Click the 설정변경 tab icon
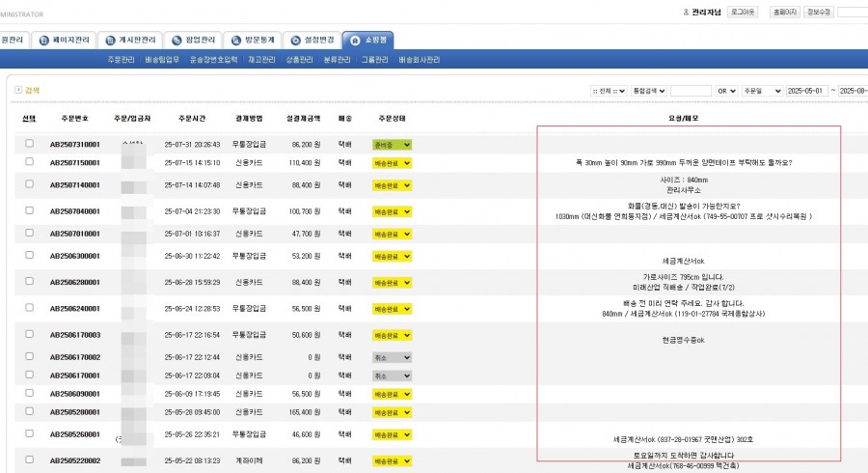 pos(296,41)
